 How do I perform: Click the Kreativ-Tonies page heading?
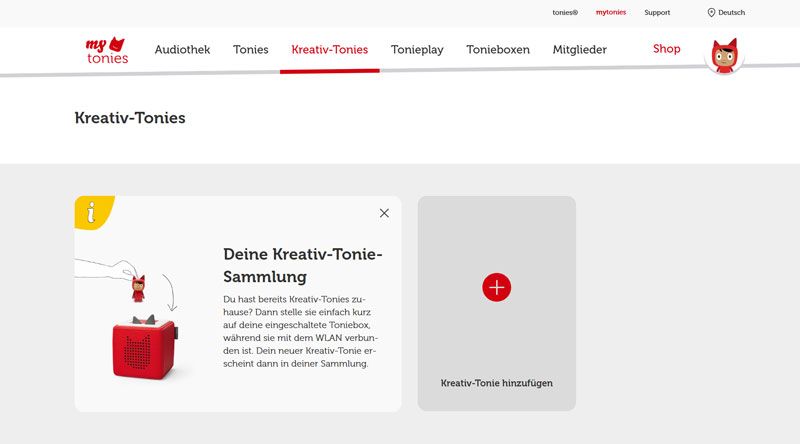[130, 118]
